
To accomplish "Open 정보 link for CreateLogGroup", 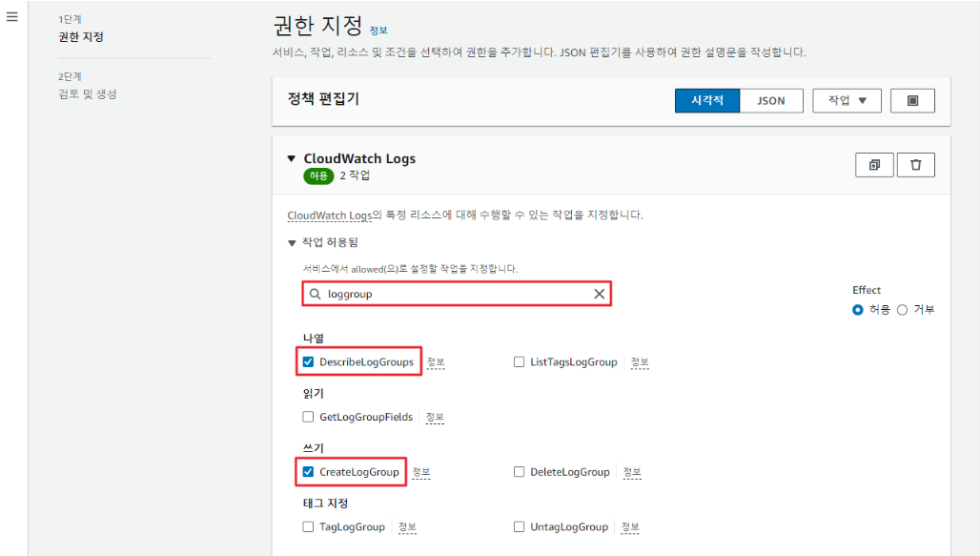I will point(421,472).
